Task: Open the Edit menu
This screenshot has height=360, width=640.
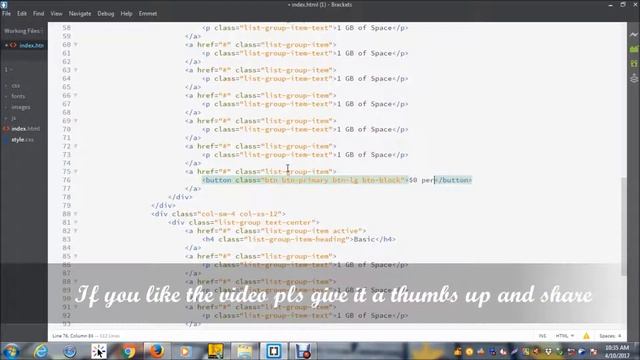Action: [x=22, y=13]
